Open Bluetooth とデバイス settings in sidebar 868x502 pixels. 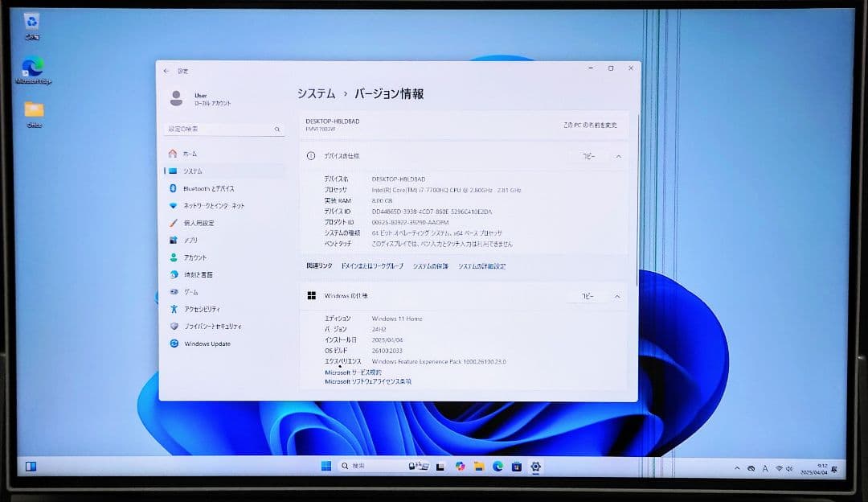(201, 187)
